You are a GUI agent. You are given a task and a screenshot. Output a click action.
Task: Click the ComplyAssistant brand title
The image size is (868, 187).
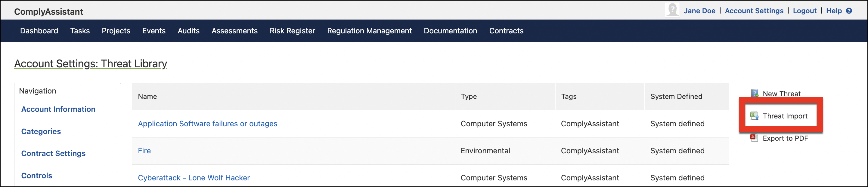coord(48,11)
